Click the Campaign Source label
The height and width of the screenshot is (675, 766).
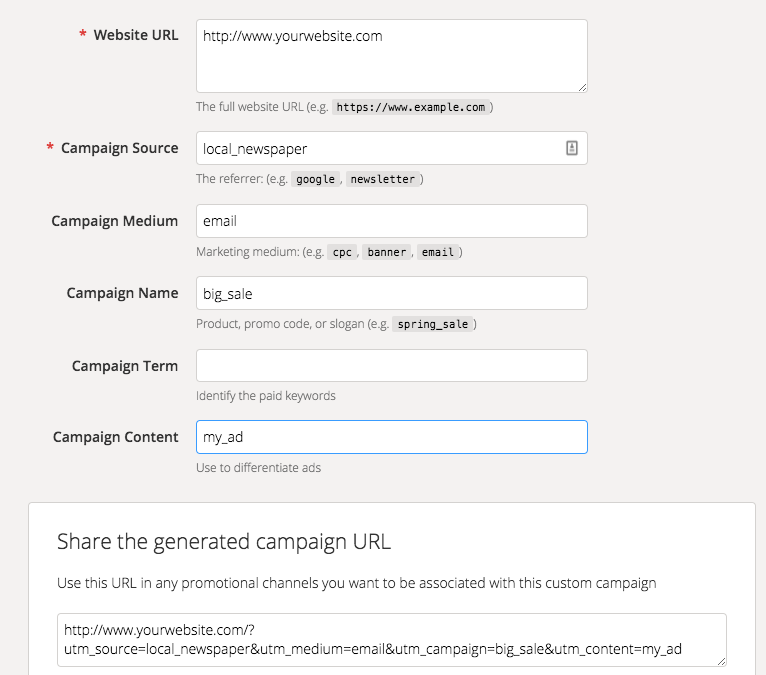point(119,148)
